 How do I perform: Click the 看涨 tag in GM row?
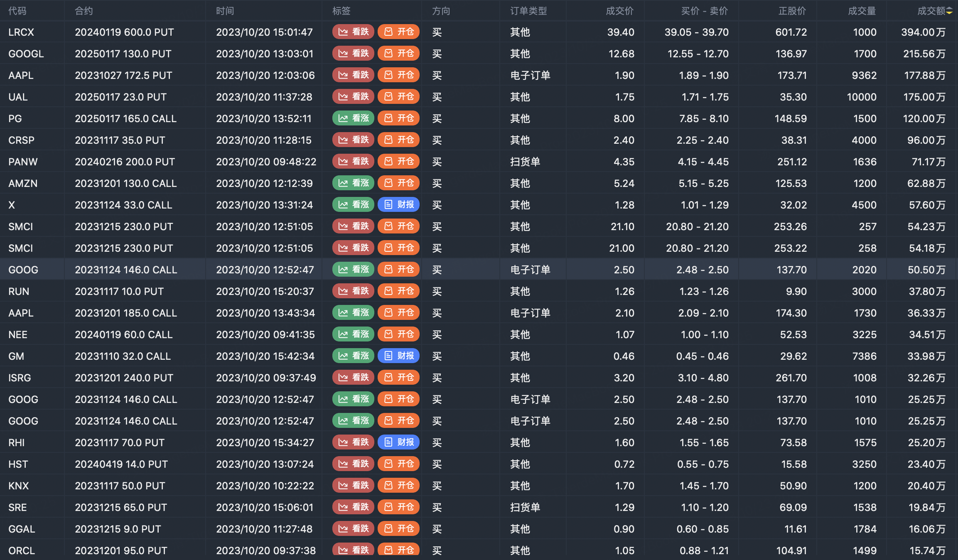353,356
